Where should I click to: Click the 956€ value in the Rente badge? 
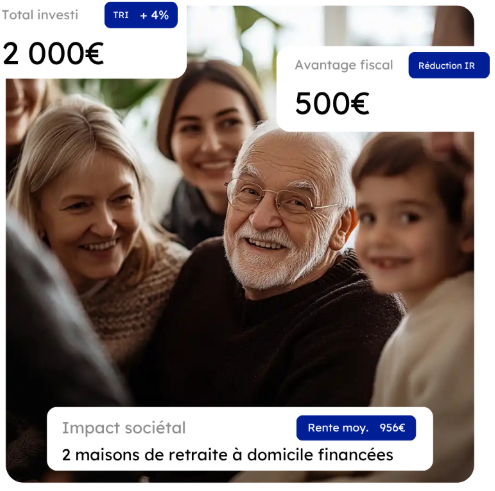tap(392, 428)
